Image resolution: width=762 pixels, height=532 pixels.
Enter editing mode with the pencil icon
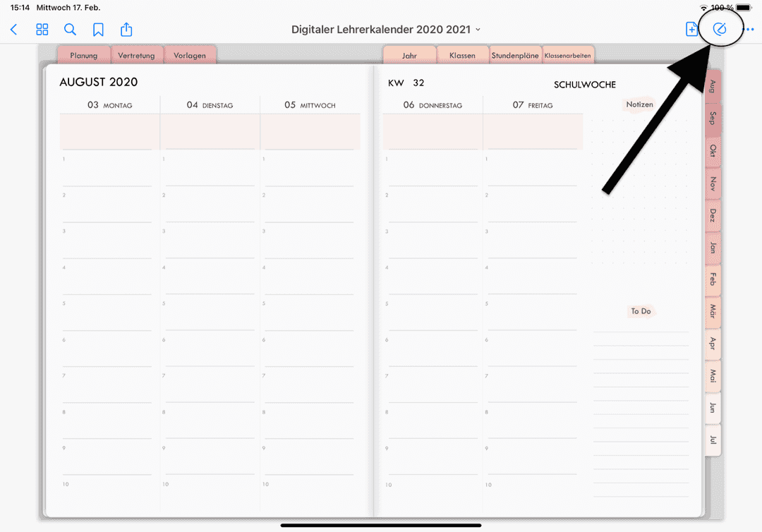(720, 29)
